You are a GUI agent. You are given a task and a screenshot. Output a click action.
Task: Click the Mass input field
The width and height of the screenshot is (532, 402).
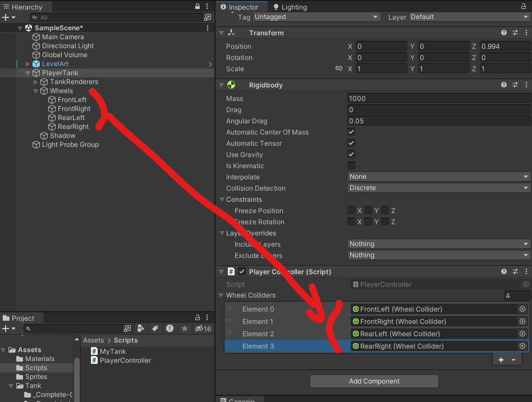click(439, 99)
